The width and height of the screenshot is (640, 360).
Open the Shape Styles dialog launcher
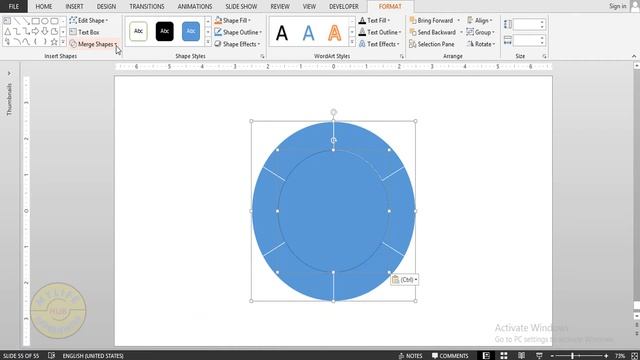[262, 56]
